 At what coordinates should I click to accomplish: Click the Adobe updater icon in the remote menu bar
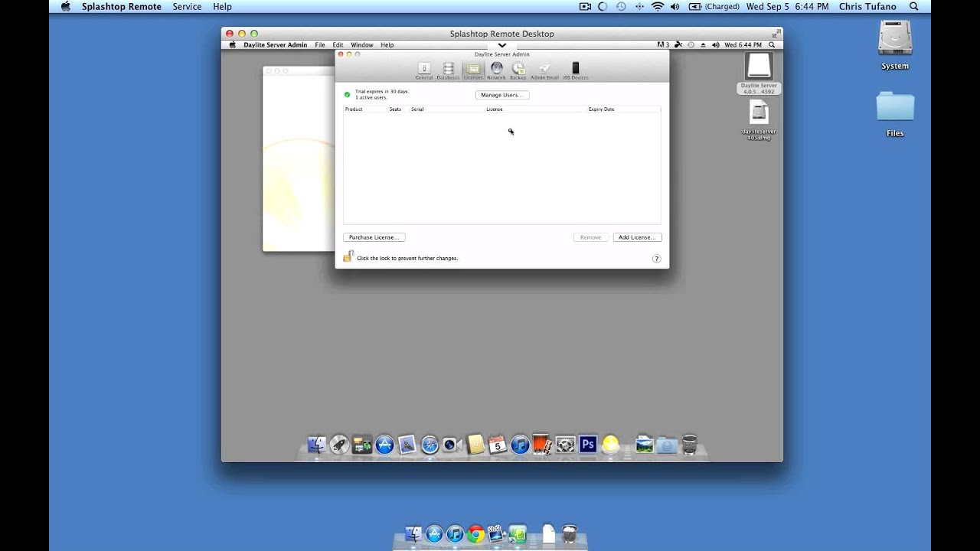(x=663, y=45)
